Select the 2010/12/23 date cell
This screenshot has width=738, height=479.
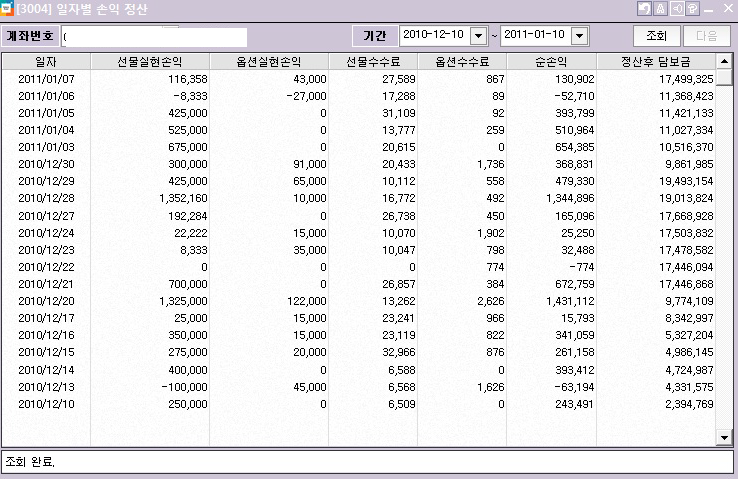pos(46,250)
